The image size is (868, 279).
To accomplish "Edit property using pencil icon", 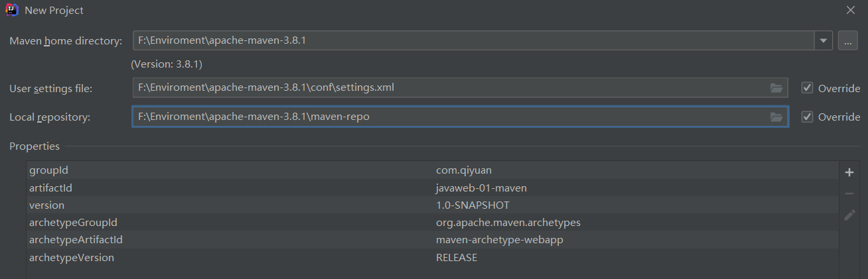I will point(849,215).
